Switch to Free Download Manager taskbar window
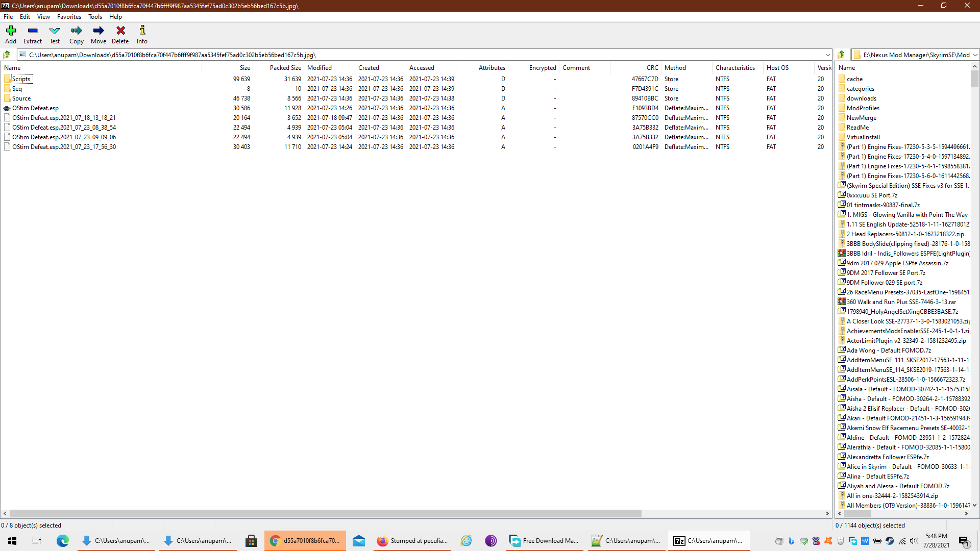The image size is (980, 551). [x=545, y=541]
